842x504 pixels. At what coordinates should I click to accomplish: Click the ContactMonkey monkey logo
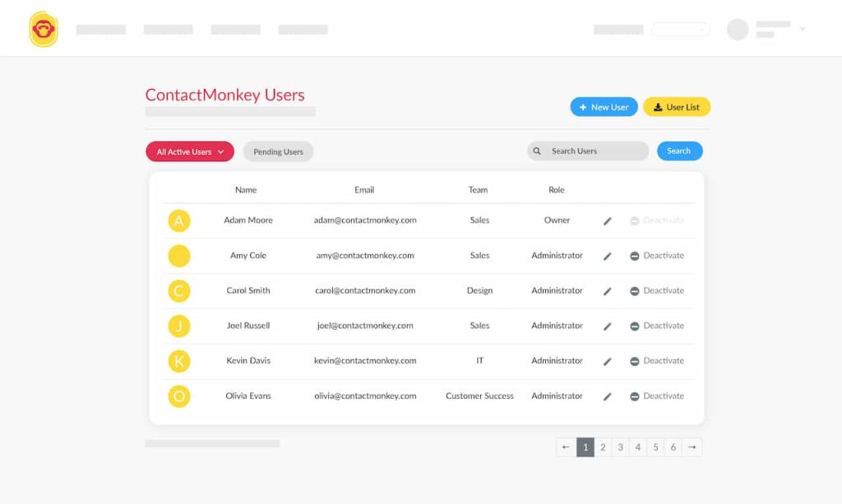[44, 29]
